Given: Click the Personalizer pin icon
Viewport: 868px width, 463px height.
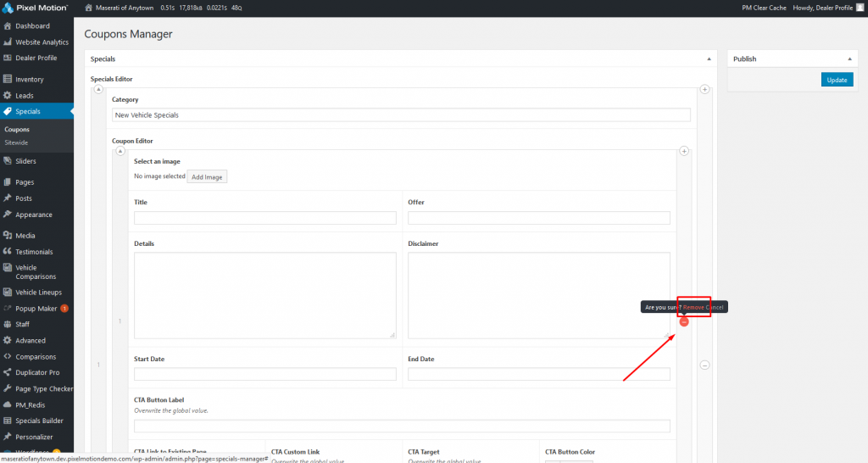Looking at the screenshot, I should click(x=7, y=437).
